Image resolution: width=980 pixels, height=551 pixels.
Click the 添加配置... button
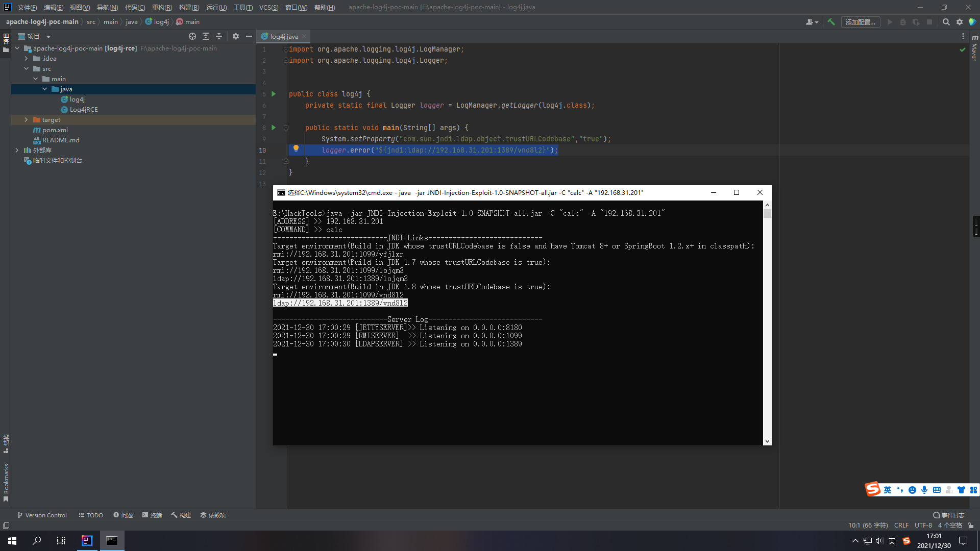click(860, 22)
